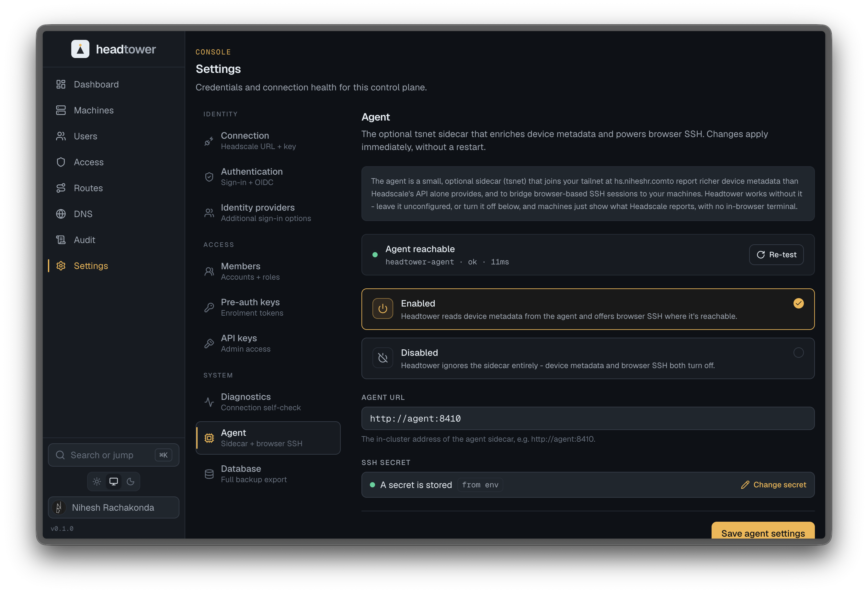Click the Access shield icon
This screenshot has width=868, height=593.
61,162
